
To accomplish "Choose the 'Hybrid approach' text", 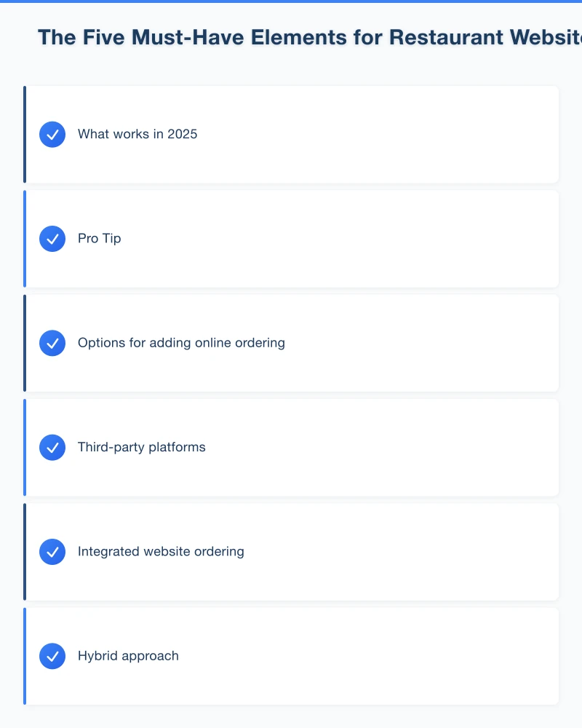I will [128, 656].
